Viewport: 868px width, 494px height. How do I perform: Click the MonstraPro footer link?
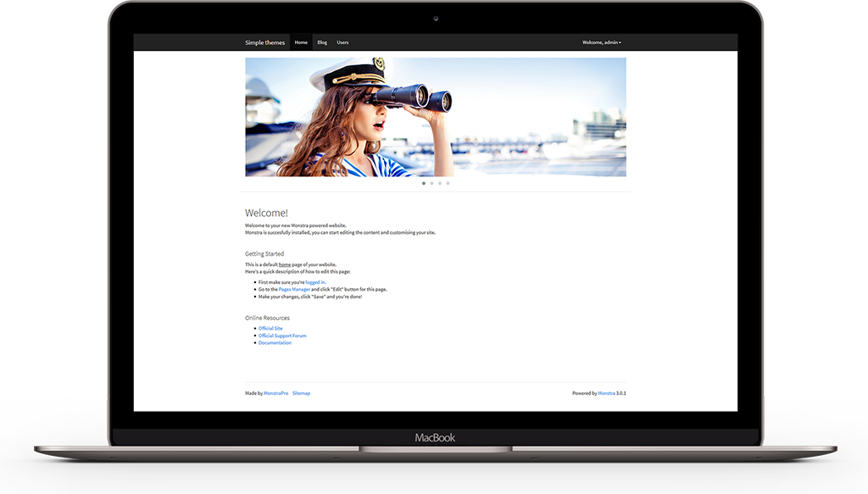[x=275, y=392]
